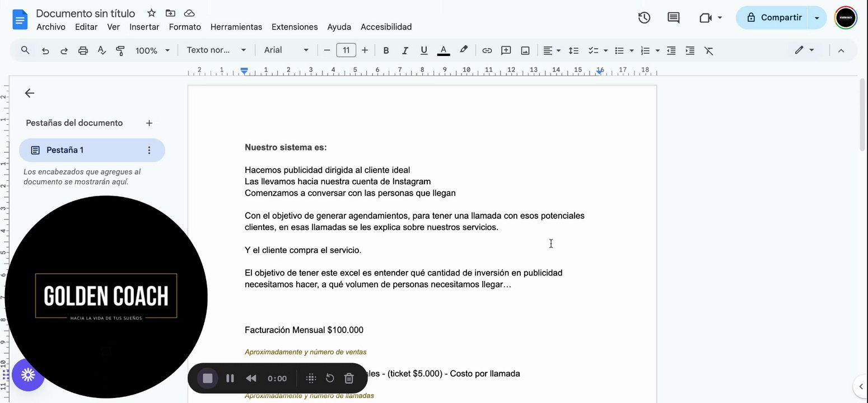Insert a link

tap(487, 50)
